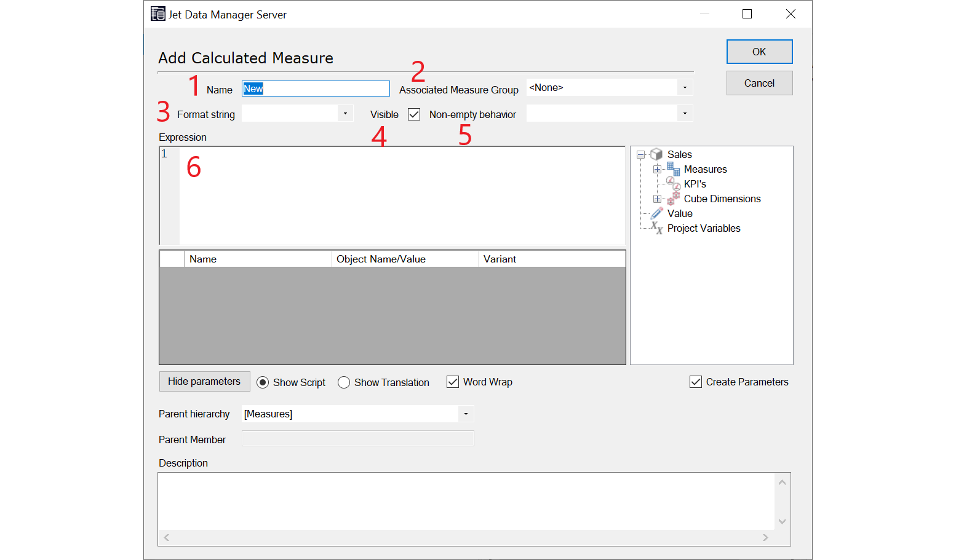Open the Associated Measure Group dropdown
Screen dimensions: 956x560
[x=685, y=87]
